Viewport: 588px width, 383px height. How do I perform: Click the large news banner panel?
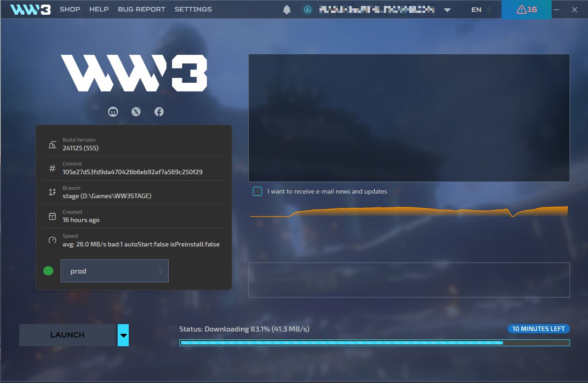pos(409,118)
